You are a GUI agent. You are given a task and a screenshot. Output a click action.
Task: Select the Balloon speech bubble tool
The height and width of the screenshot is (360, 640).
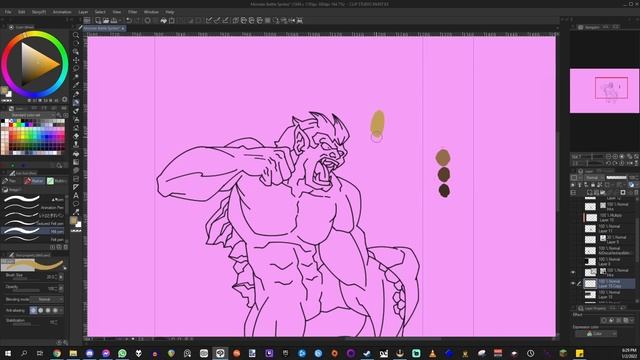coord(76,203)
